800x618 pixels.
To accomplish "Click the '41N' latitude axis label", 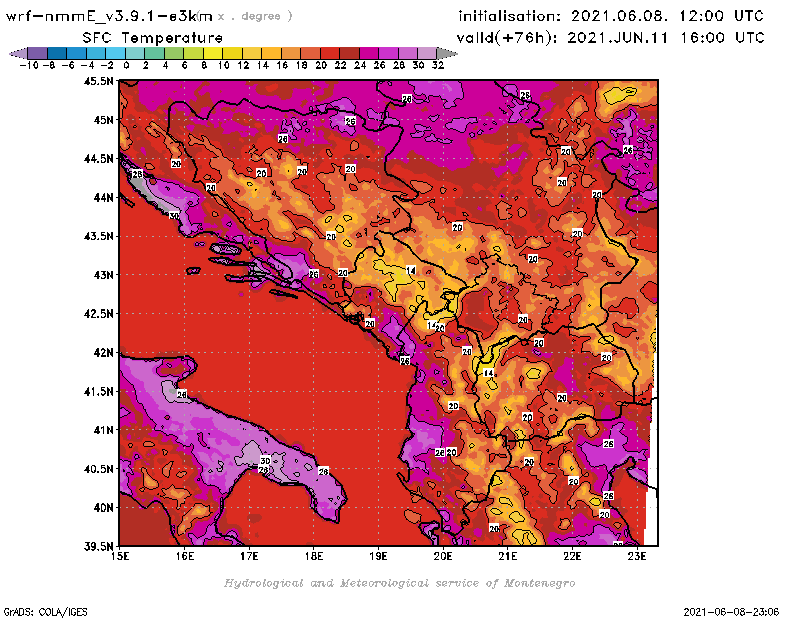I will coord(104,430).
